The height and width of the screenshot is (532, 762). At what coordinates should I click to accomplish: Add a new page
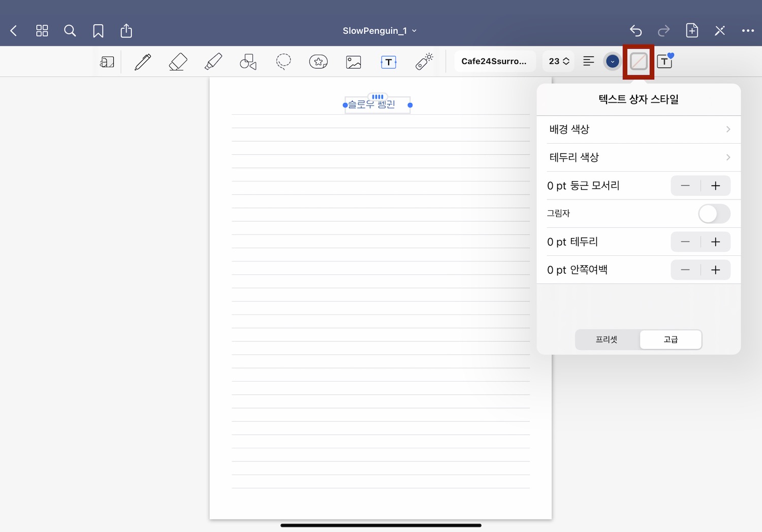click(x=691, y=30)
